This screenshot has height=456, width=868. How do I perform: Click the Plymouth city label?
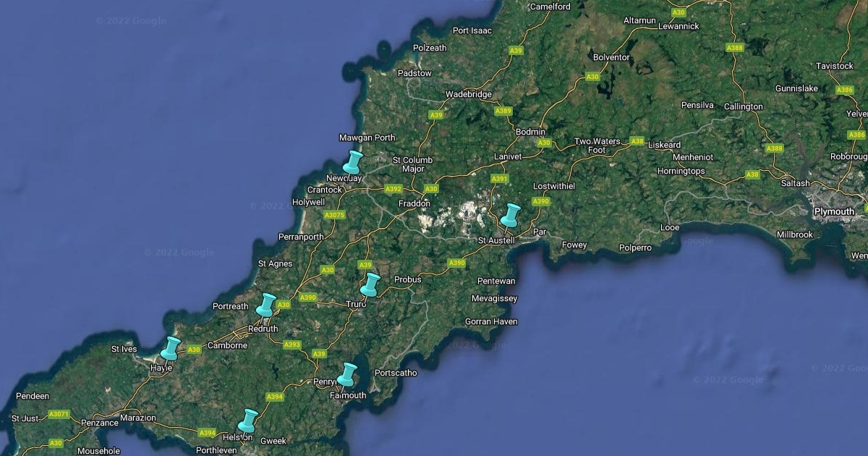[x=834, y=211]
